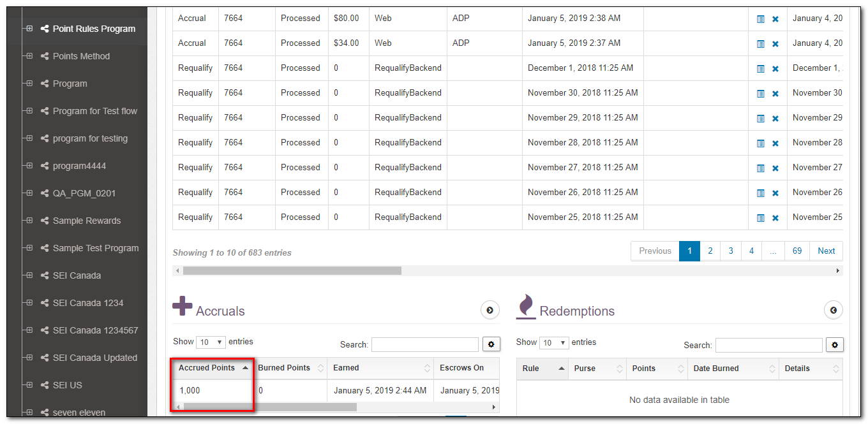Click the Accruals search input field
This screenshot has width=868, height=424.
pyautogui.click(x=424, y=344)
